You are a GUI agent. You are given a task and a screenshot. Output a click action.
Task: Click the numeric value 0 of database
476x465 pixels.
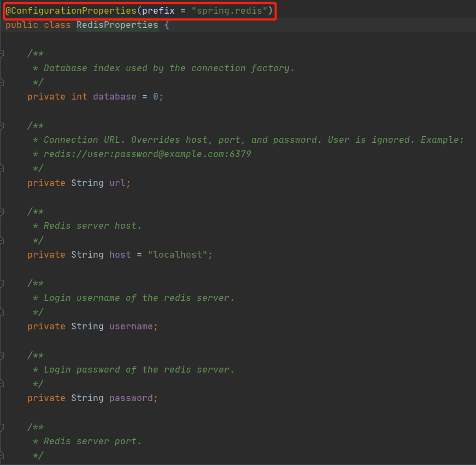tap(155, 97)
